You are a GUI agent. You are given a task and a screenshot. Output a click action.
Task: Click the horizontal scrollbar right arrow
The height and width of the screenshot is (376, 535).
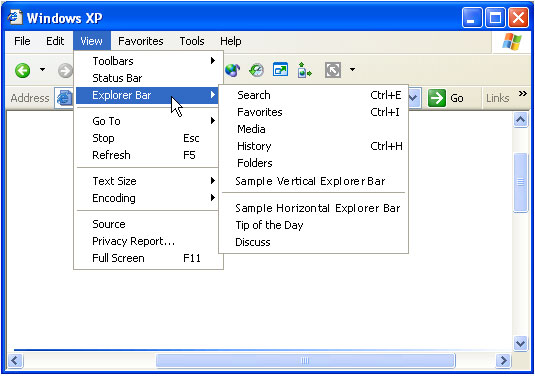(503, 360)
